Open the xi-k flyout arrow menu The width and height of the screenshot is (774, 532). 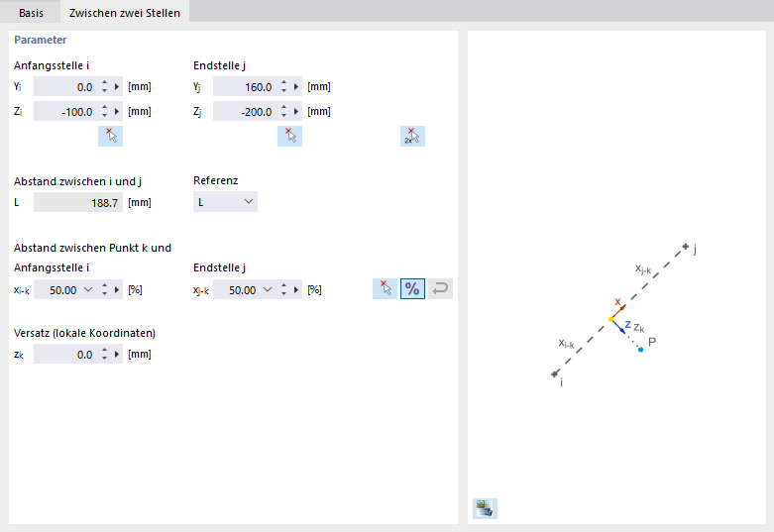pos(117,289)
